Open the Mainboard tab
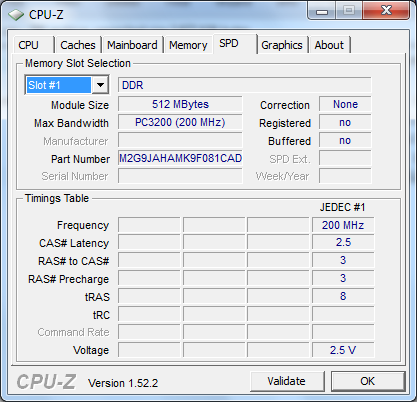This screenshot has width=417, height=402. 132,45
